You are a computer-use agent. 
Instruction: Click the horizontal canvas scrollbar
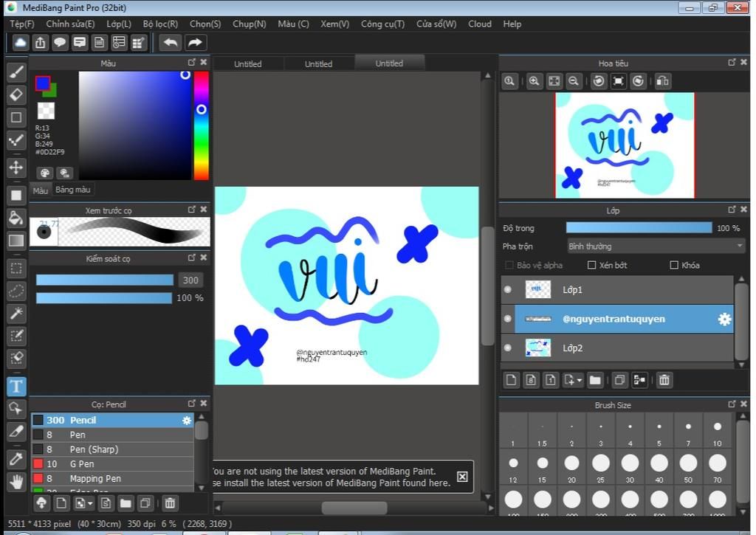(x=354, y=508)
